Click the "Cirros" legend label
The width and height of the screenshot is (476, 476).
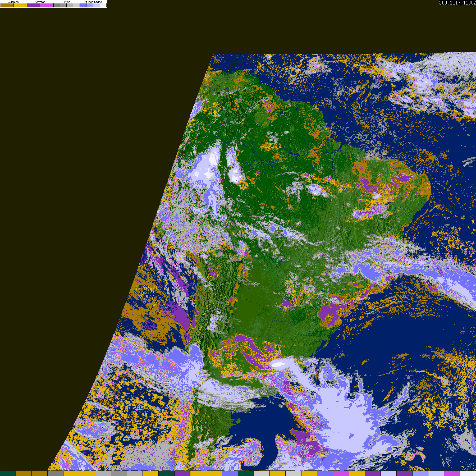click(x=66, y=2)
